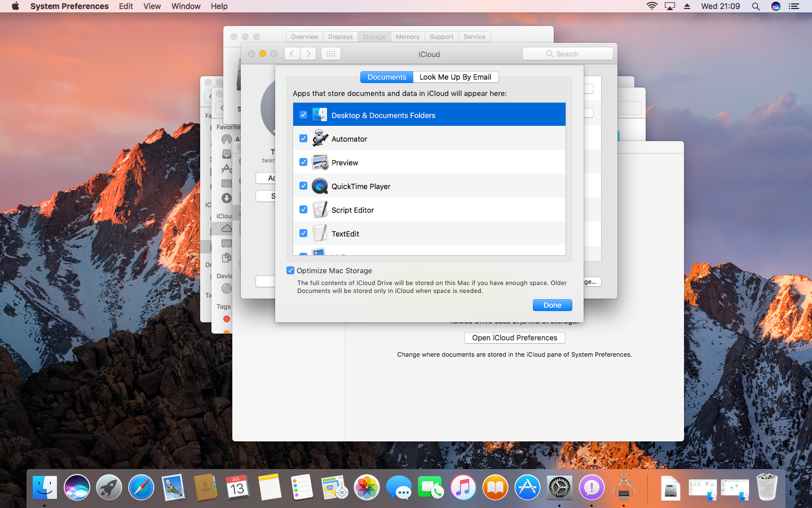812x508 pixels.
Task: Open Notification Center icon
Action: (794, 6)
